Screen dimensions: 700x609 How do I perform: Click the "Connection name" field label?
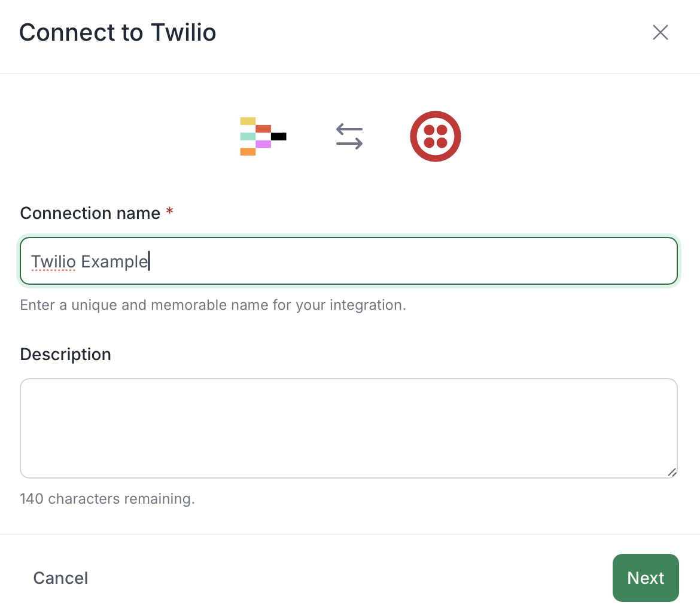coord(90,213)
